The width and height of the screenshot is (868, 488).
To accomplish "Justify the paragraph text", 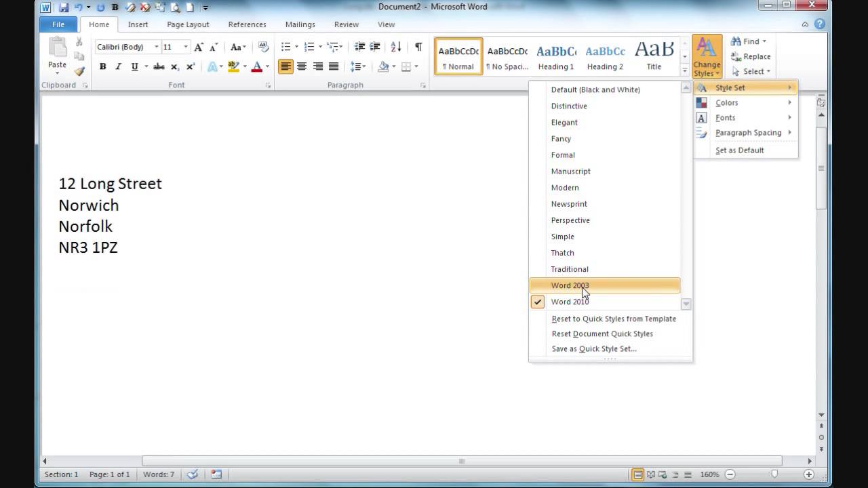I will (x=333, y=66).
